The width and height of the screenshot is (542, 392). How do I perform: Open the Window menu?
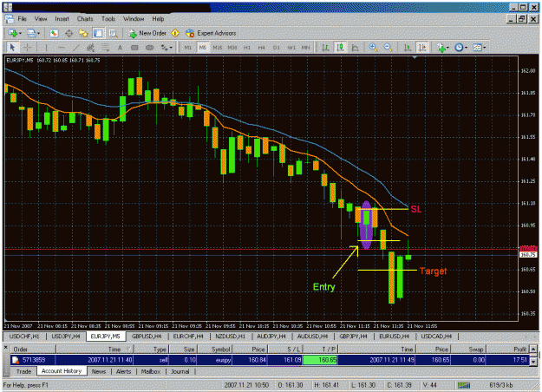134,19
